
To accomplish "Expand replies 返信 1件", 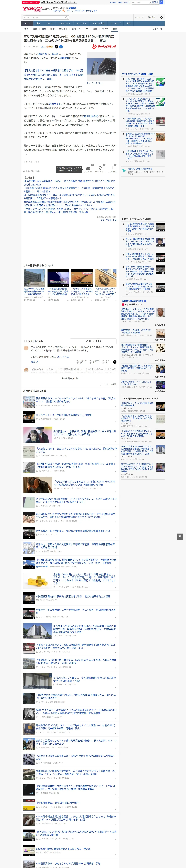I will click(35, 362).
